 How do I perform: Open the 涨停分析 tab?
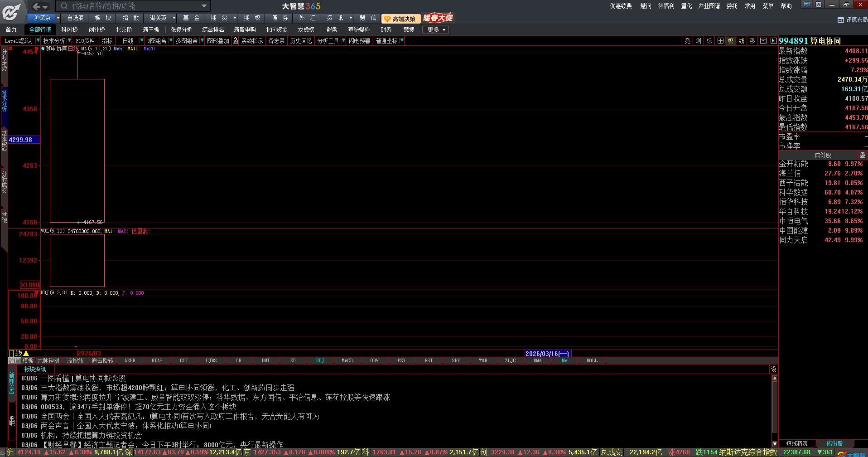(x=181, y=29)
